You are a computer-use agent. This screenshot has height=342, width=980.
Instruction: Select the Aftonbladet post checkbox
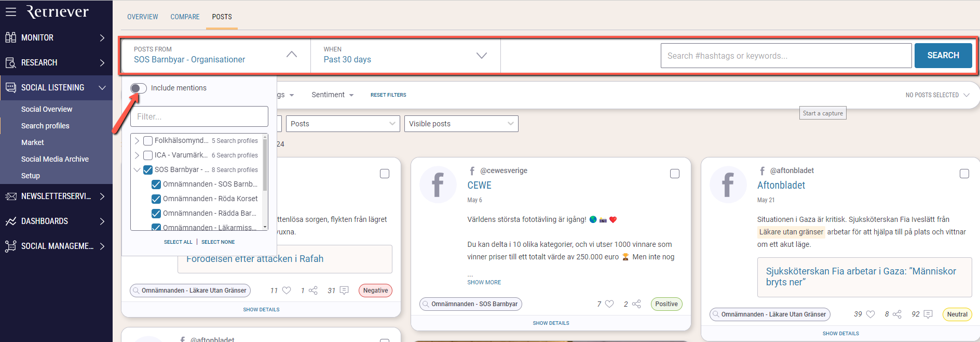pos(964,174)
